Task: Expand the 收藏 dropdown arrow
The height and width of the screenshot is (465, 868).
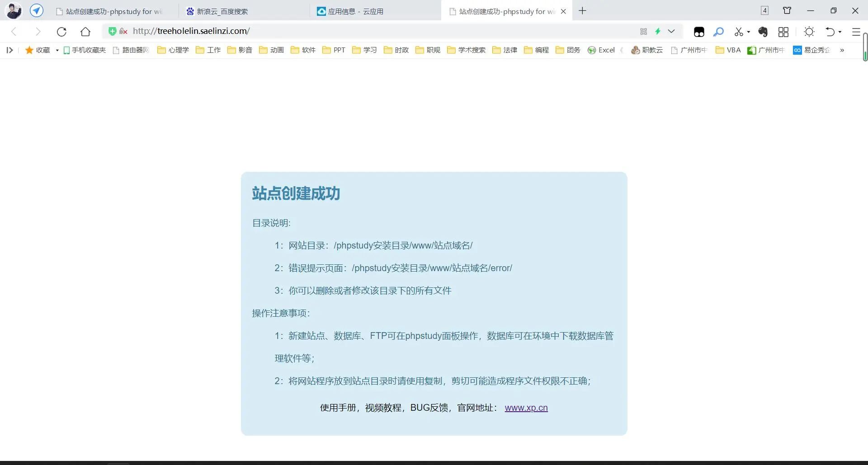Action: coord(57,50)
